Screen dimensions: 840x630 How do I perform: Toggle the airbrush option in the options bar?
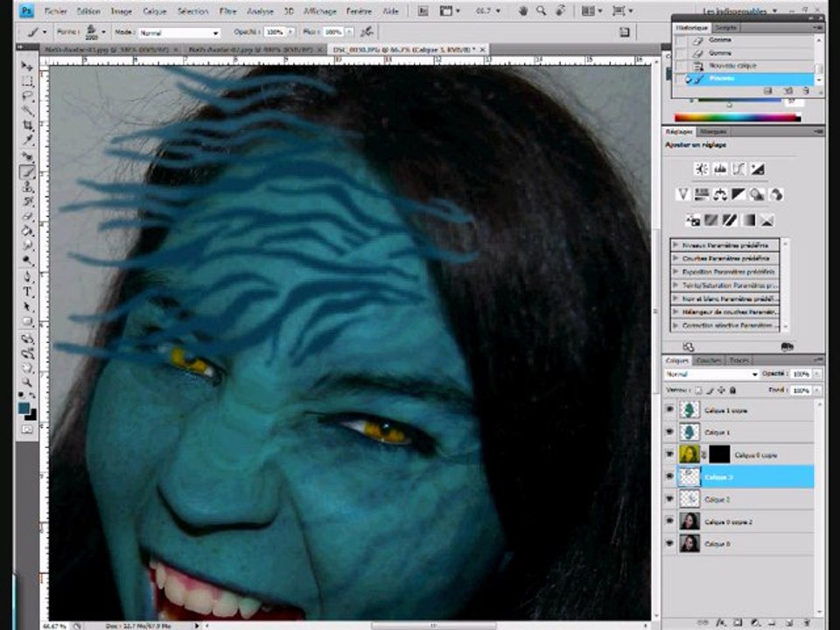pyautogui.click(x=367, y=32)
